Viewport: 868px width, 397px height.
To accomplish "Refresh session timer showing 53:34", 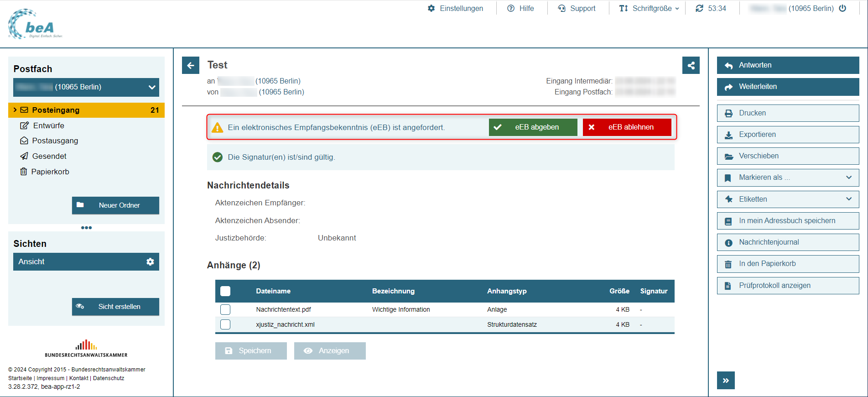I will 699,8.
